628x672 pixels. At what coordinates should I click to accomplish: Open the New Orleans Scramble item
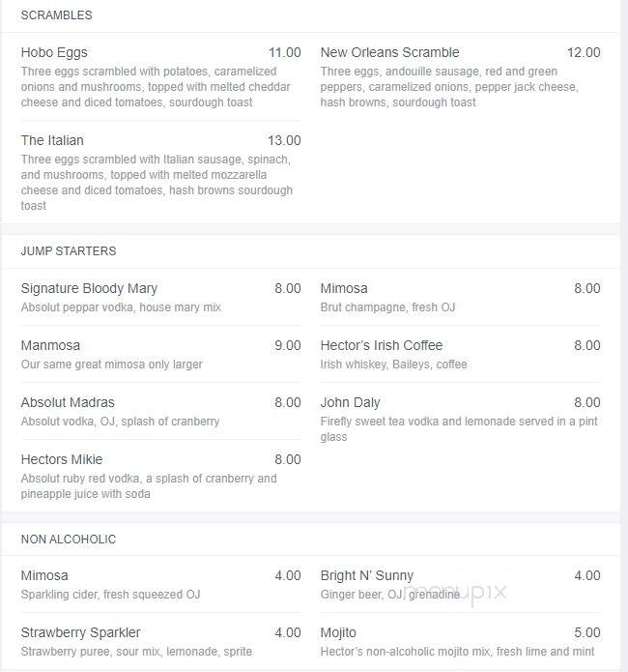[x=389, y=52]
